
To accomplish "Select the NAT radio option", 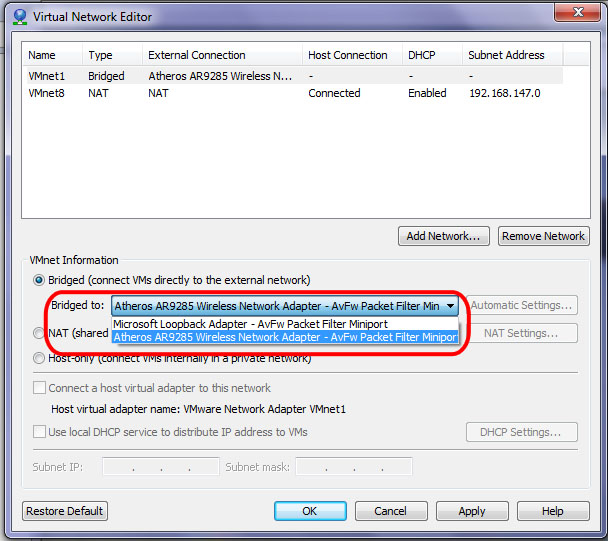I will tap(39, 333).
